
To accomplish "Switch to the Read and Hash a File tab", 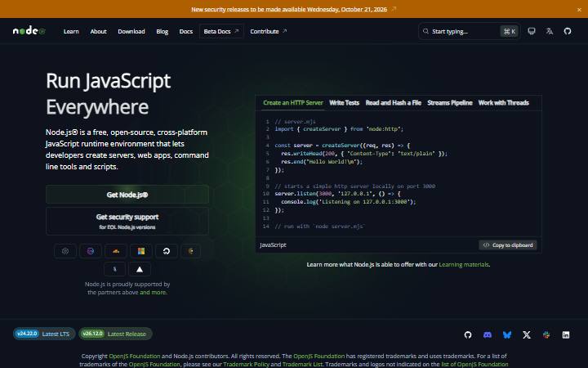I will (x=394, y=103).
